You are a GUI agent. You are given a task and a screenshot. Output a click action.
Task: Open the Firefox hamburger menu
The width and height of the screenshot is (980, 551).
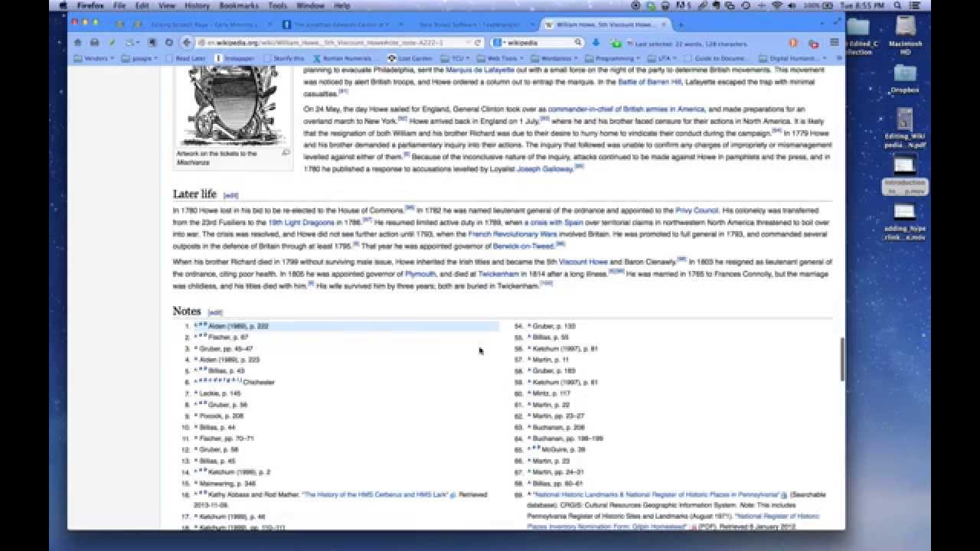point(835,43)
